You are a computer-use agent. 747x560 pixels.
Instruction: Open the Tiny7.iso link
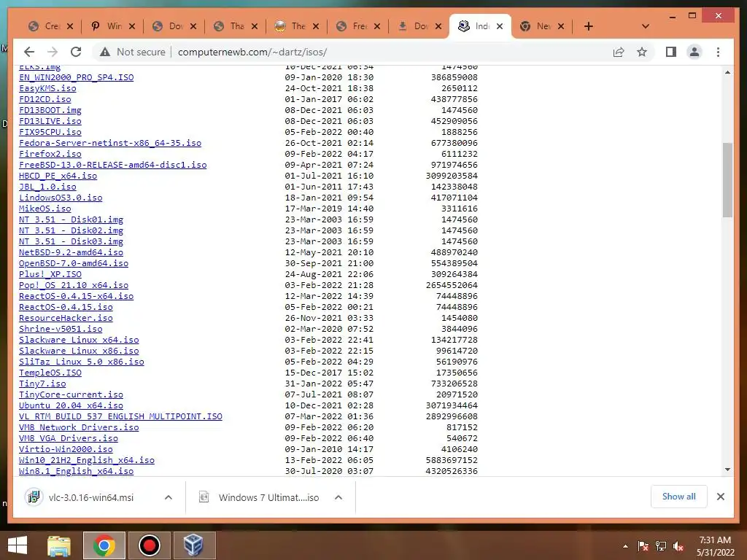tap(42, 384)
